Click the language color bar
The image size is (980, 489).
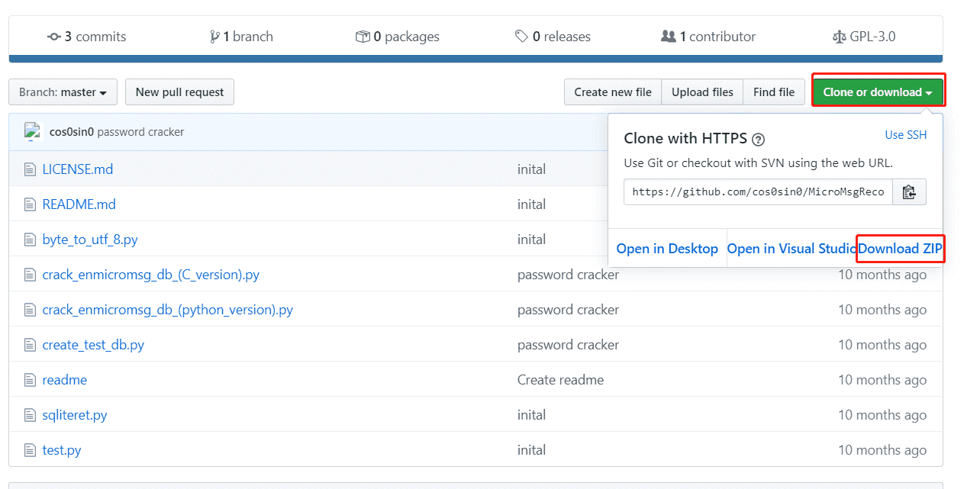click(x=475, y=59)
